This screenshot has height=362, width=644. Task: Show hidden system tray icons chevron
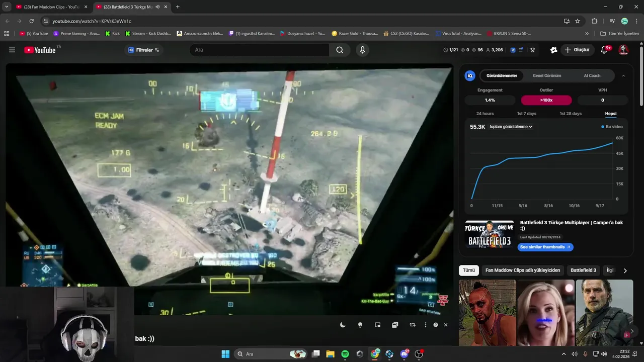[563, 354]
